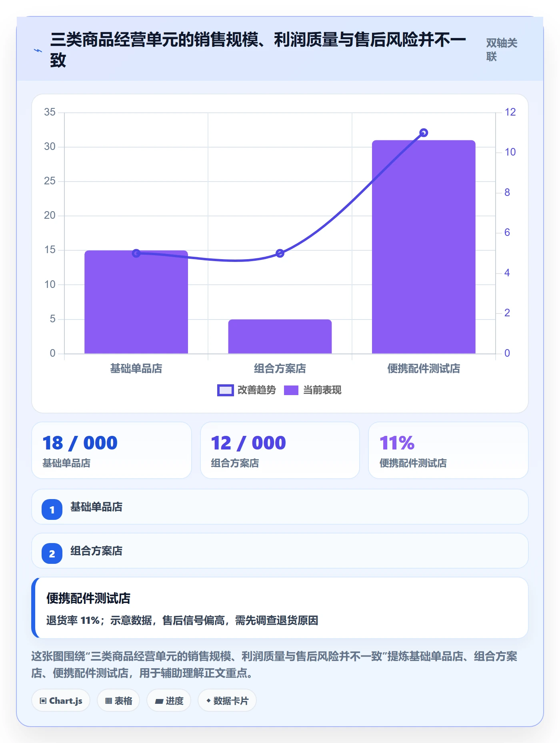
Task: Click the left axis value 35
Action: point(50,112)
